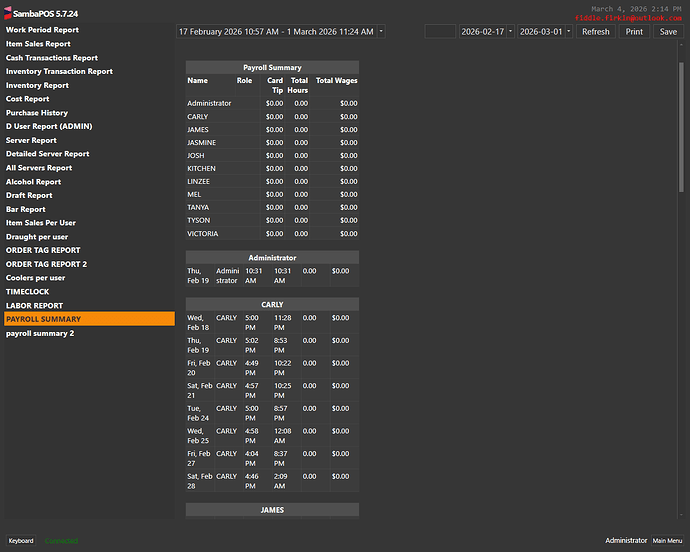Screen dimensions: 690x552
Task: Click the Refresh button
Action: point(595,32)
